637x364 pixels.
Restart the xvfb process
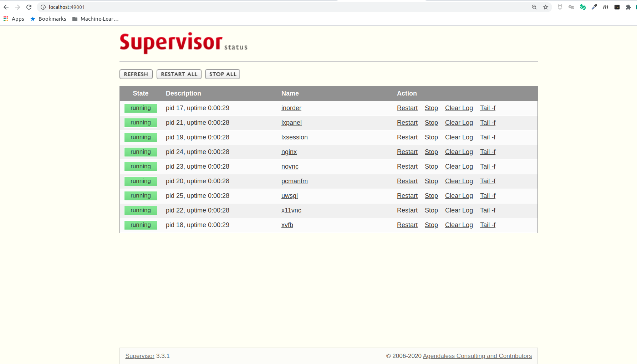coord(407,225)
